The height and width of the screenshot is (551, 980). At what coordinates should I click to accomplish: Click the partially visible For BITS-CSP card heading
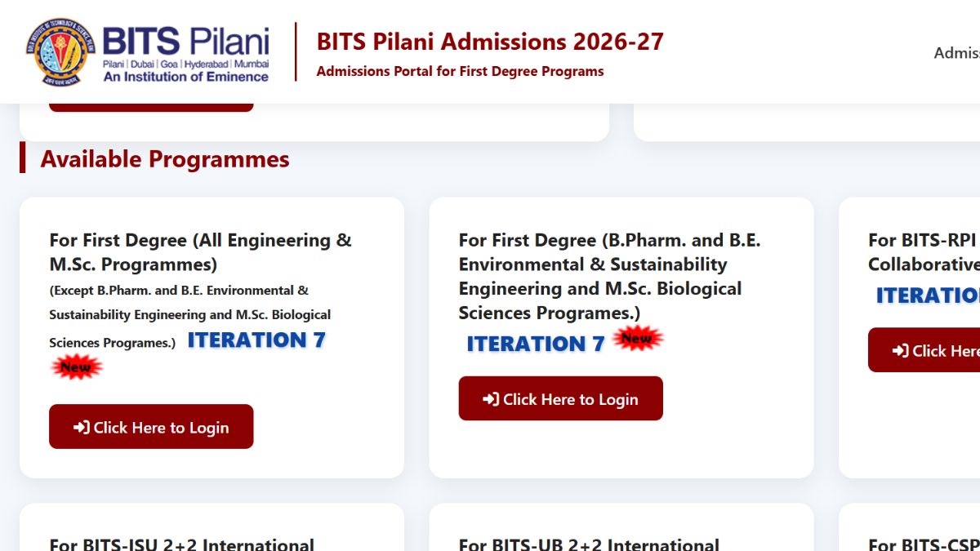[924, 543]
